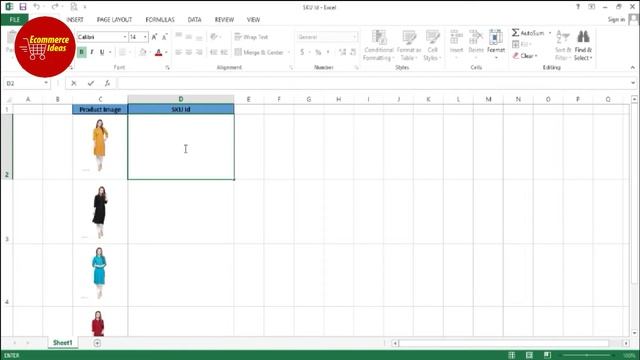Viewport: 640px width, 360px height.
Task: Apply red font color A icon
Action: pyautogui.click(x=159, y=52)
